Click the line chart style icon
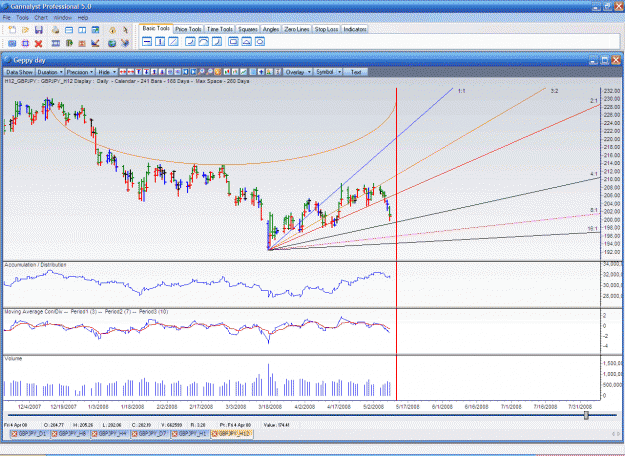Image resolution: width=625 pixels, height=456 pixels. [x=244, y=72]
